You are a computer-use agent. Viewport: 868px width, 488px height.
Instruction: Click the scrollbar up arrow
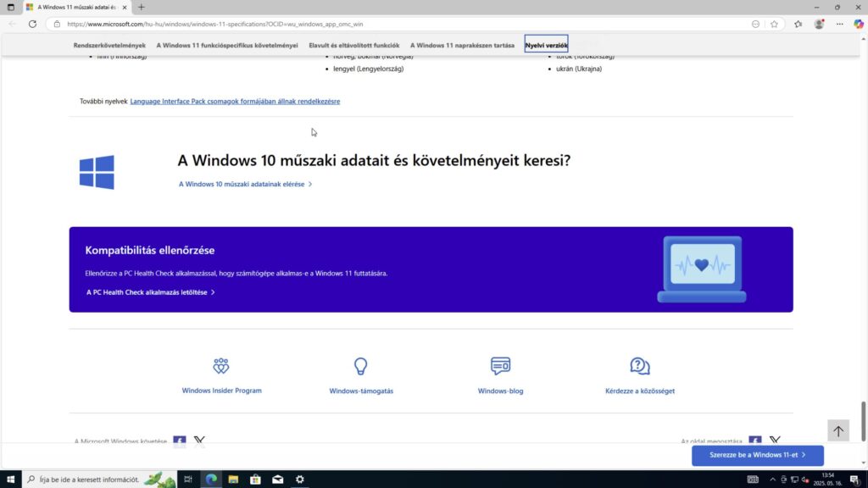pyautogui.click(x=863, y=38)
